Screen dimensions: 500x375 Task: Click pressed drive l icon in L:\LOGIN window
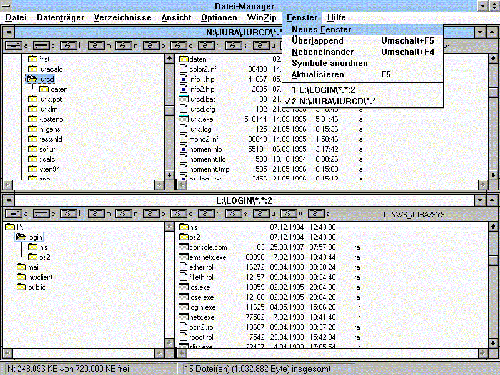[68, 213]
